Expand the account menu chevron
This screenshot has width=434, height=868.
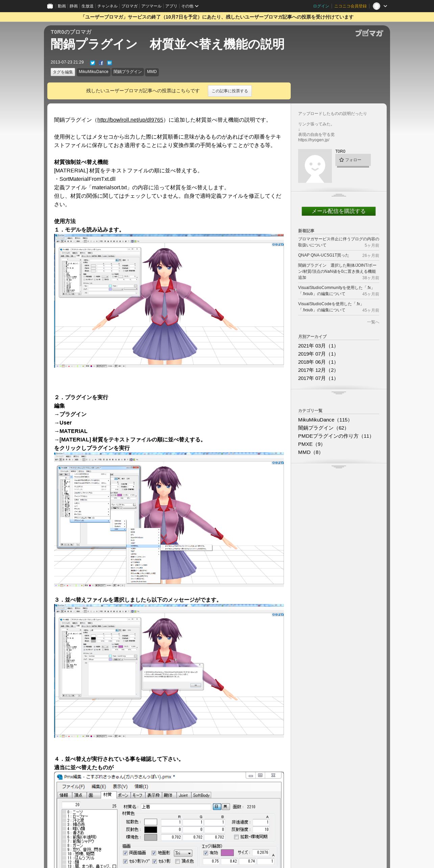[x=385, y=6]
